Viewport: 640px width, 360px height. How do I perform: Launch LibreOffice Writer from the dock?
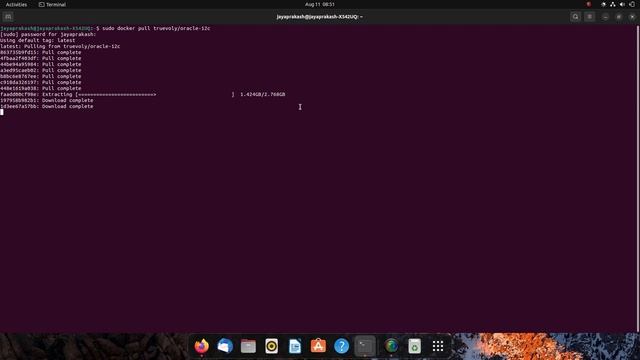295,346
